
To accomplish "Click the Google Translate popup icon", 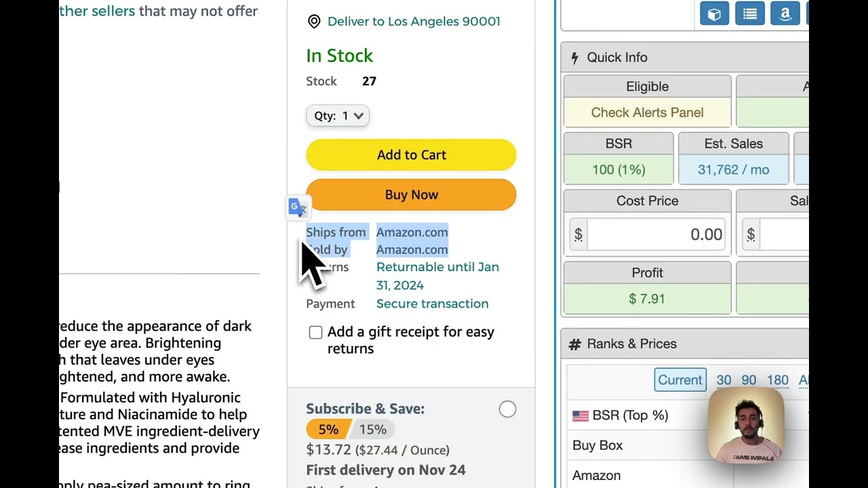I will (x=298, y=207).
